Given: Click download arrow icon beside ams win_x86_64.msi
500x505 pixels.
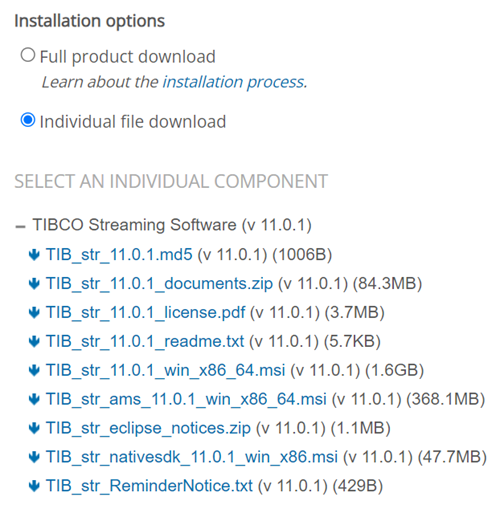Looking at the screenshot, I should pos(34,399).
